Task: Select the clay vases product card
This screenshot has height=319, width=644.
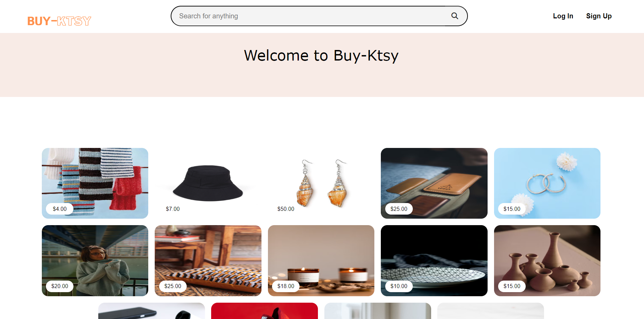Action: [547, 261]
